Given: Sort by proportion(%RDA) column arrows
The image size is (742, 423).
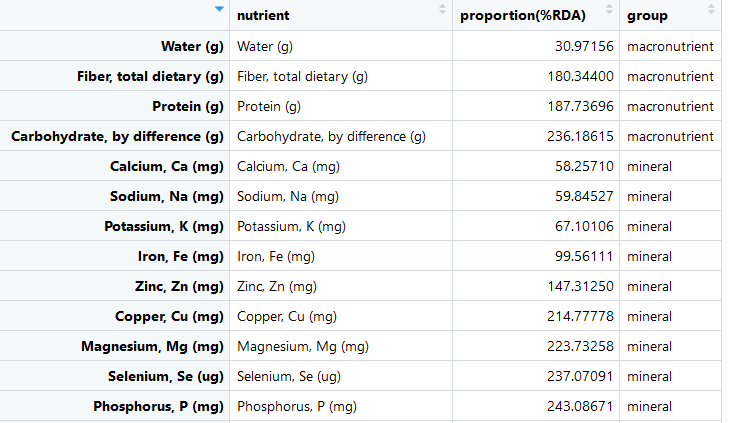Looking at the screenshot, I should coord(609,9).
